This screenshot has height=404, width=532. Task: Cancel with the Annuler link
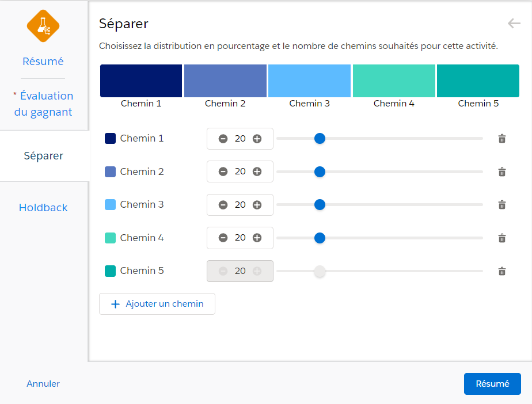43,384
